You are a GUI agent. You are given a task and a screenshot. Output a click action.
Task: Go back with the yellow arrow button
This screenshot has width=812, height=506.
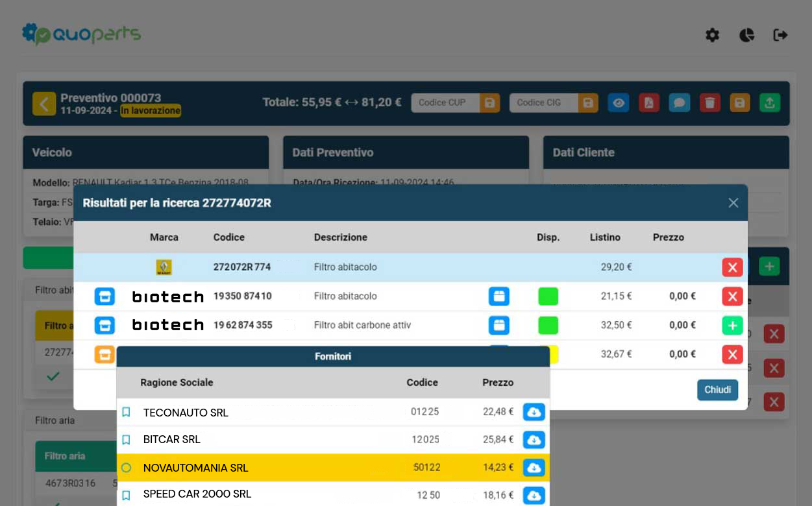point(44,103)
